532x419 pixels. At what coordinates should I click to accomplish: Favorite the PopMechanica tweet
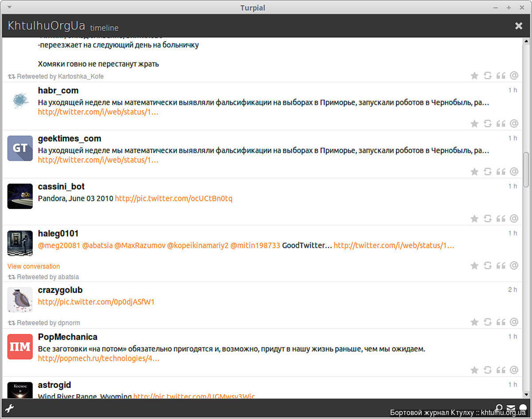474,370
